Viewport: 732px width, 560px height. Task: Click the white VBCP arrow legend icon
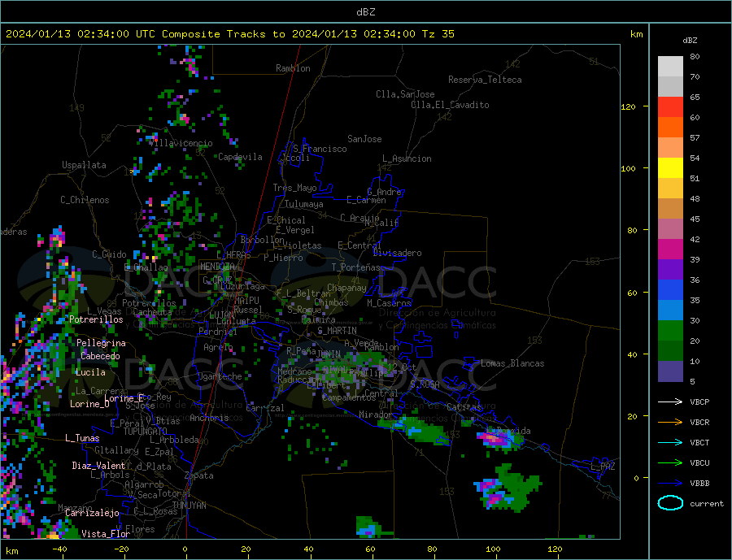coord(670,402)
